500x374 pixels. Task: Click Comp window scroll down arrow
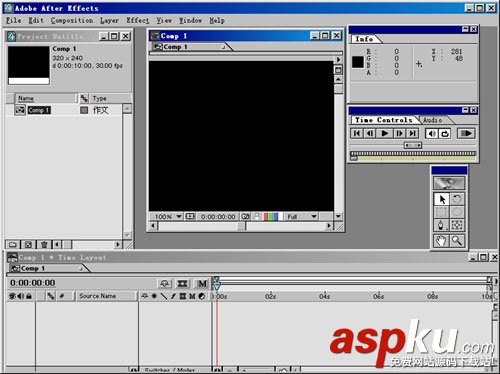tap(338, 216)
